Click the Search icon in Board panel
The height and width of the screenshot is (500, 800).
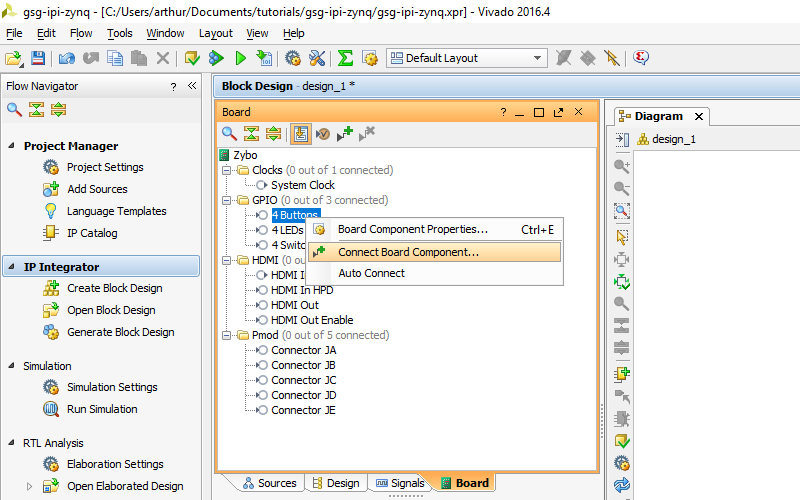click(x=229, y=134)
